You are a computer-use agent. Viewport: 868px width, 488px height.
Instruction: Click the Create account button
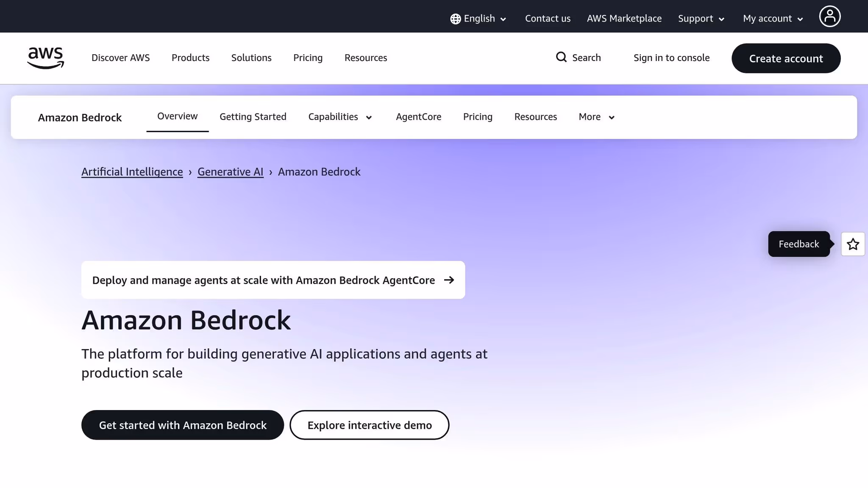786,58
